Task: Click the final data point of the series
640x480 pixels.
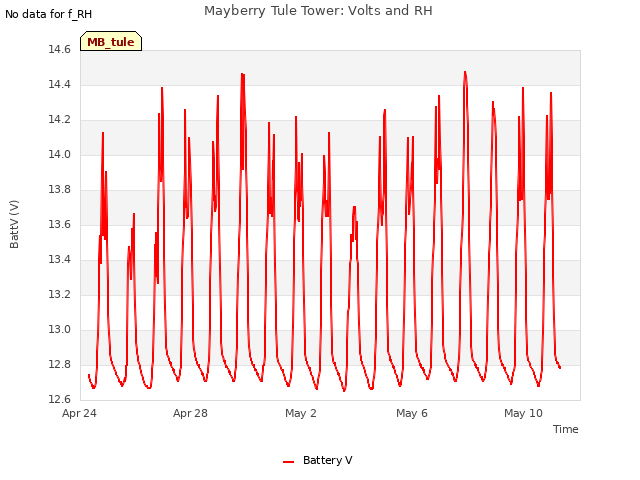Action: click(x=560, y=368)
